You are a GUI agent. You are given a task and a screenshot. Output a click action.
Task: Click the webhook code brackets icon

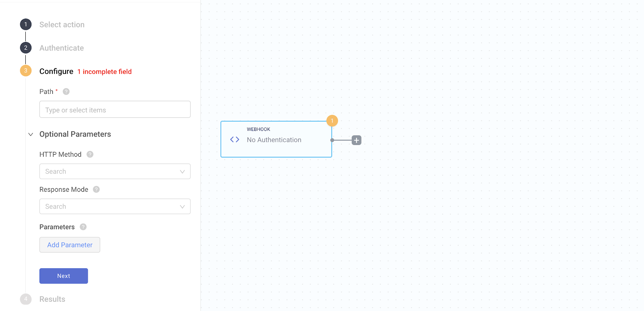[235, 139]
